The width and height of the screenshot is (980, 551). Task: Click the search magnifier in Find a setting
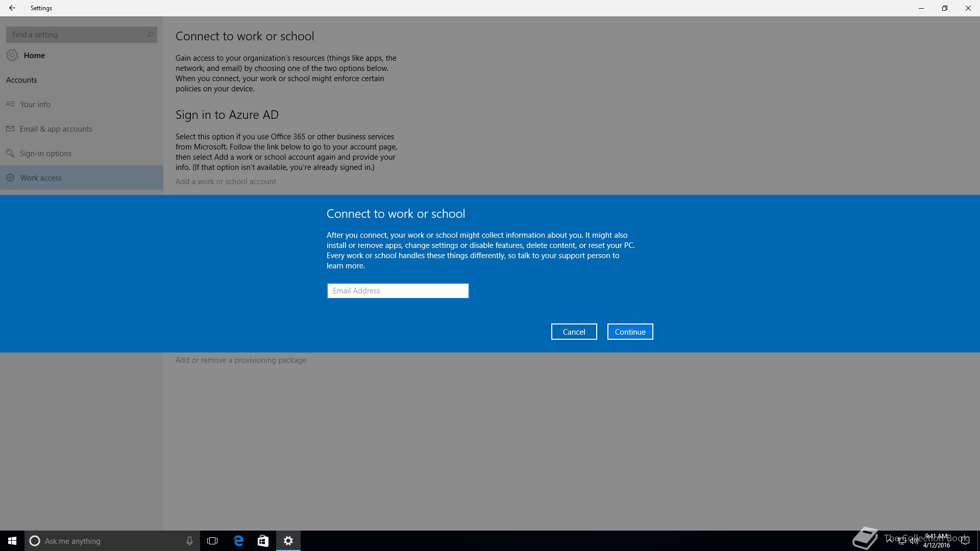(x=150, y=35)
